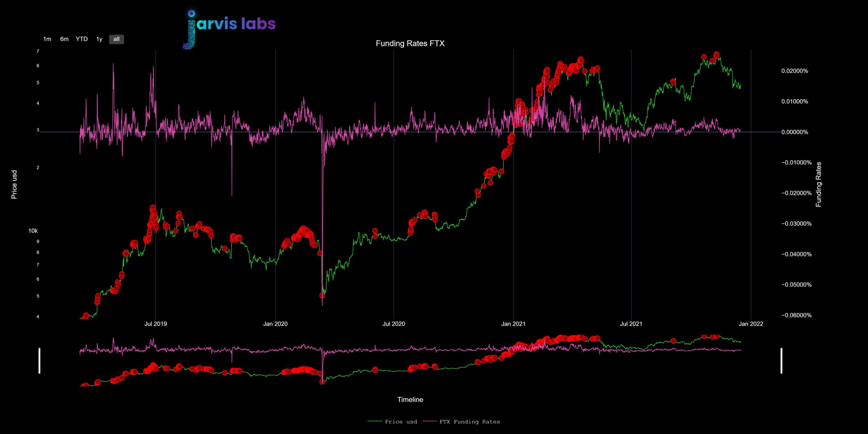Click the Timeline x-axis title
Screen dimensions: 868x434
pyautogui.click(x=410, y=399)
